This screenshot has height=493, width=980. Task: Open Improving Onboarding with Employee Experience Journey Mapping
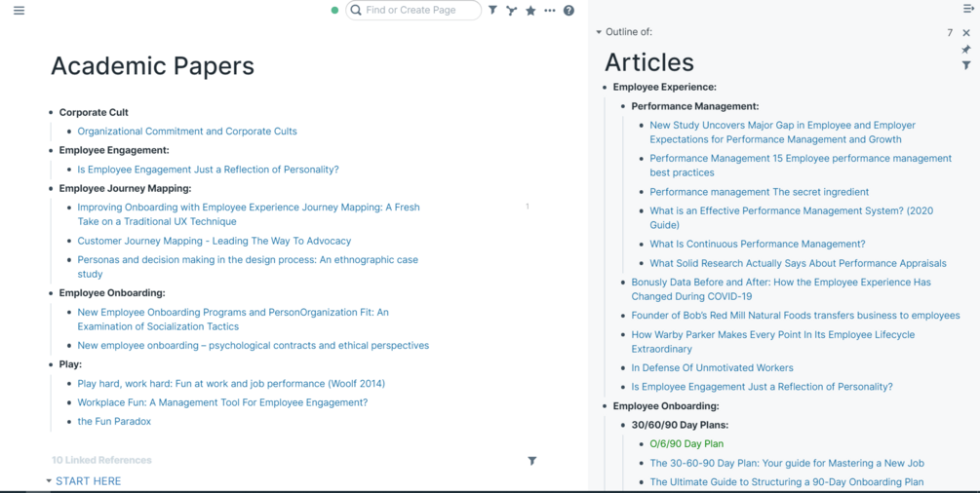(x=249, y=214)
